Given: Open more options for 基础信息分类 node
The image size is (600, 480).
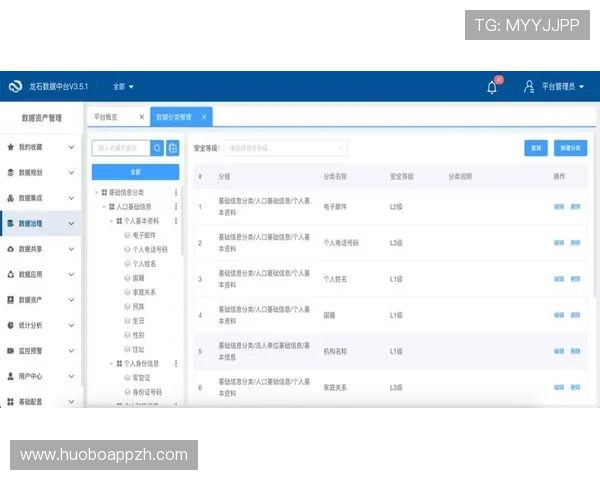Looking at the screenshot, I should 176,192.
